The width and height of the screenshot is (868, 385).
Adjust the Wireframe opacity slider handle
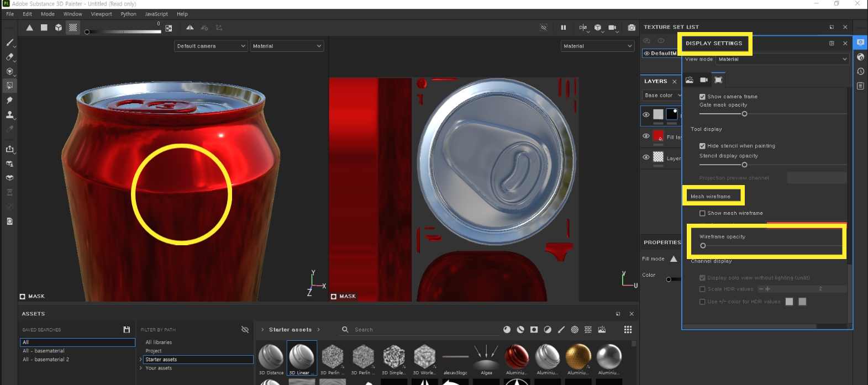coord(703,246)
